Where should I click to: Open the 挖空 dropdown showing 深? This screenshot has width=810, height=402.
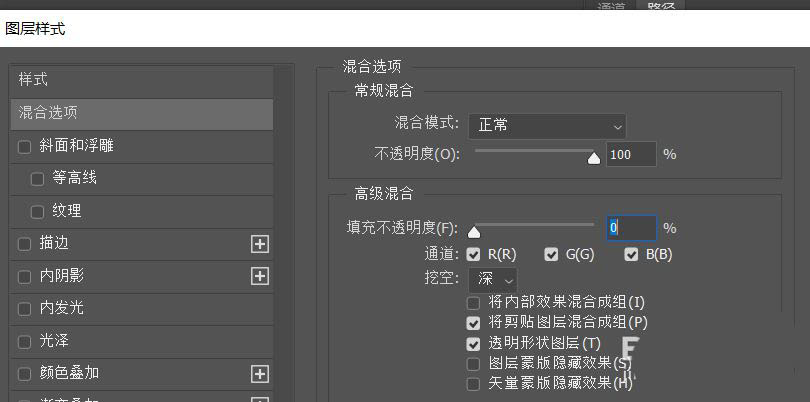(x=493, y=280)
